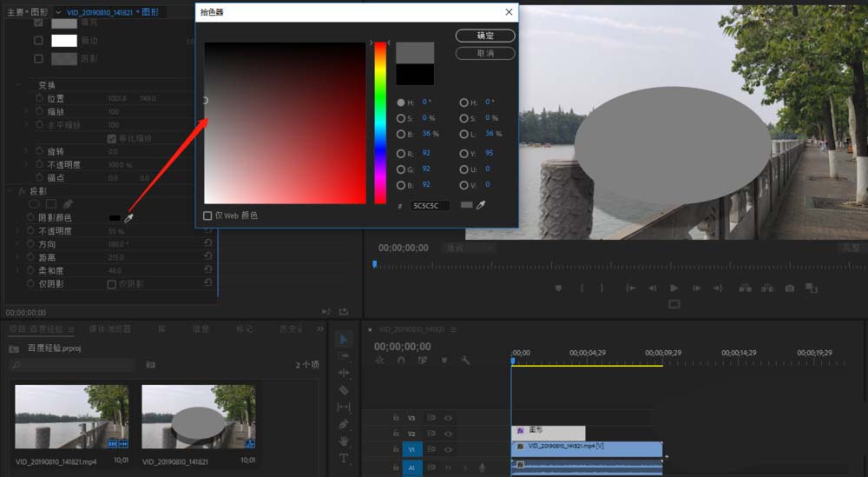Screen dimensions: 868x477
Task: Check the 仅阴影 checkbox
Action: (110, 284)
